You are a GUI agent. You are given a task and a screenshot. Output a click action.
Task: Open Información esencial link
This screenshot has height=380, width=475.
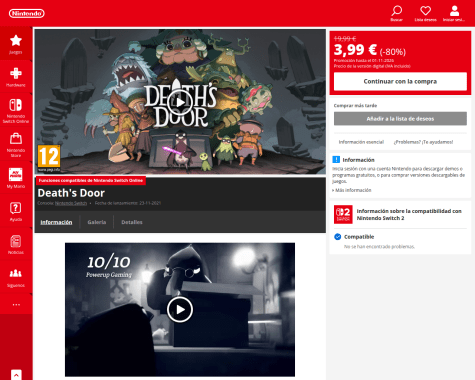(361, 142)
